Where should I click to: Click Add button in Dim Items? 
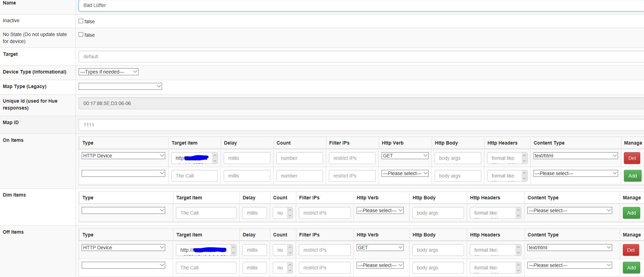(x=631, y=213)
